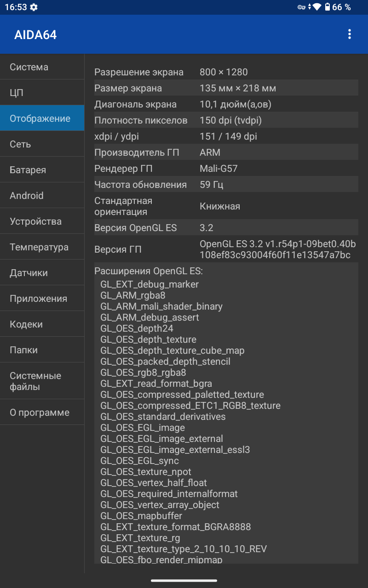Tap the battery indicator icon
Viewport: 368px width, 588px height.
point(328,7)
